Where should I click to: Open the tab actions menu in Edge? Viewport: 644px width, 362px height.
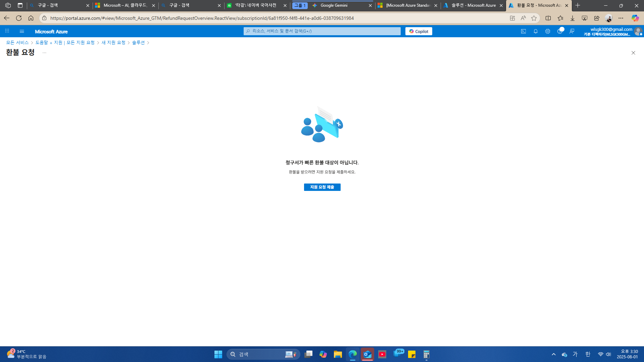tap(20, 5)
